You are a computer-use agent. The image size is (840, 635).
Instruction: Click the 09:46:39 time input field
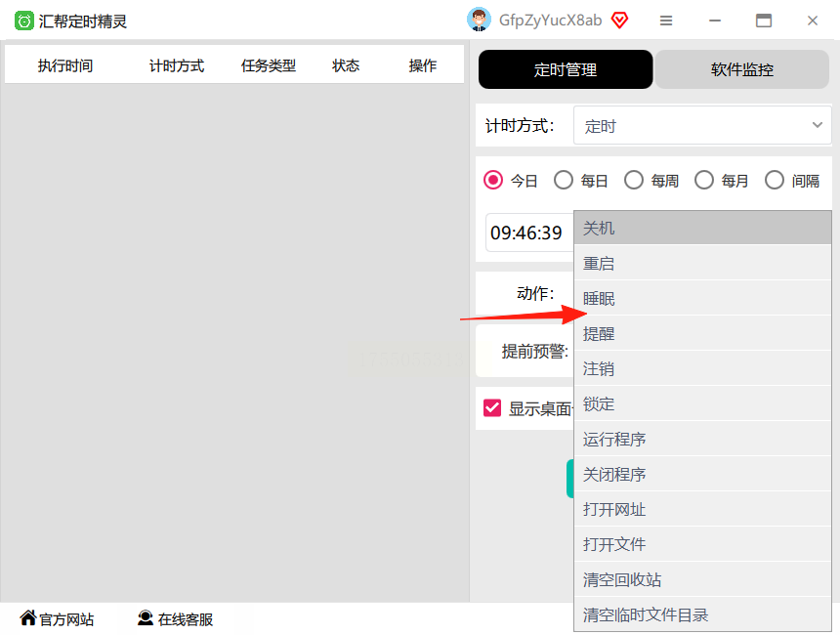(x=529, y=233)
